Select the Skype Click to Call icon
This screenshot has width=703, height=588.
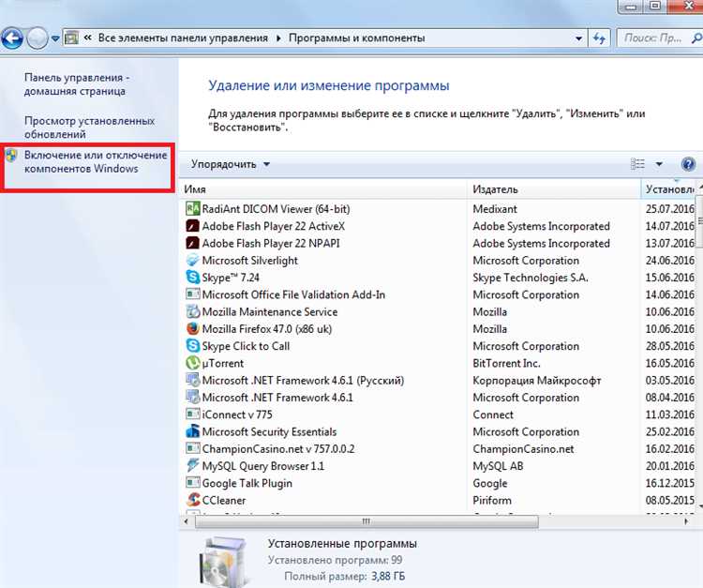click(x=193, y=346)
